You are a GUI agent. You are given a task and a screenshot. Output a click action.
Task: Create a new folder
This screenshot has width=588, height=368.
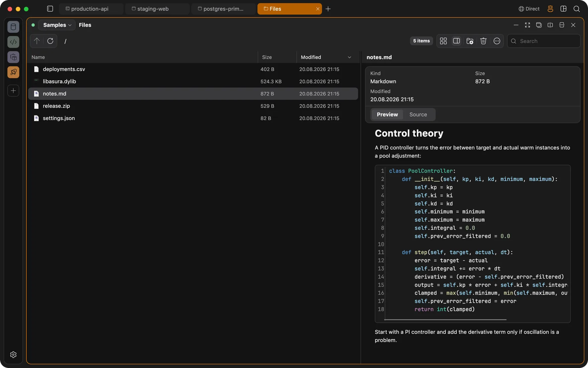470,41
